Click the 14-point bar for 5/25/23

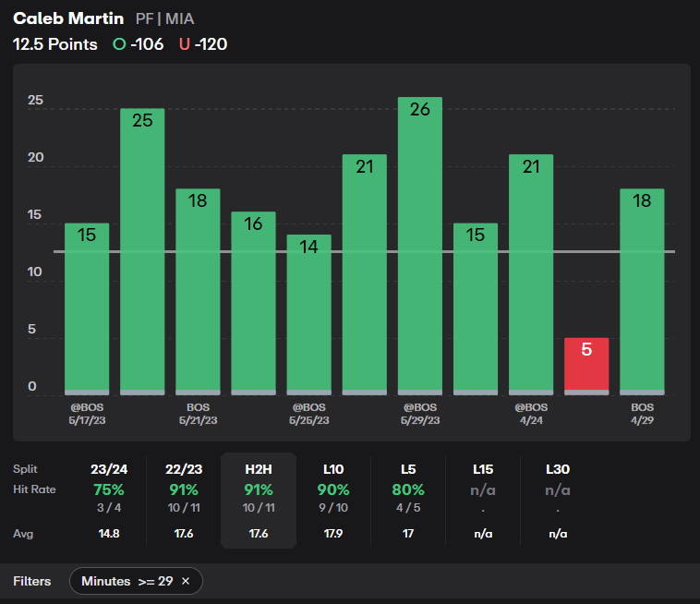[x=308, y=315]
